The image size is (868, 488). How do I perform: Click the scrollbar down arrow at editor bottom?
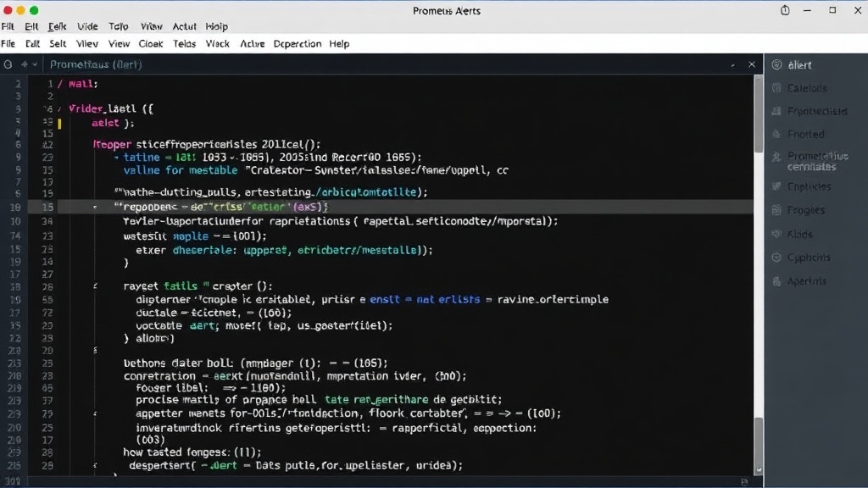(x=759, y=469)
